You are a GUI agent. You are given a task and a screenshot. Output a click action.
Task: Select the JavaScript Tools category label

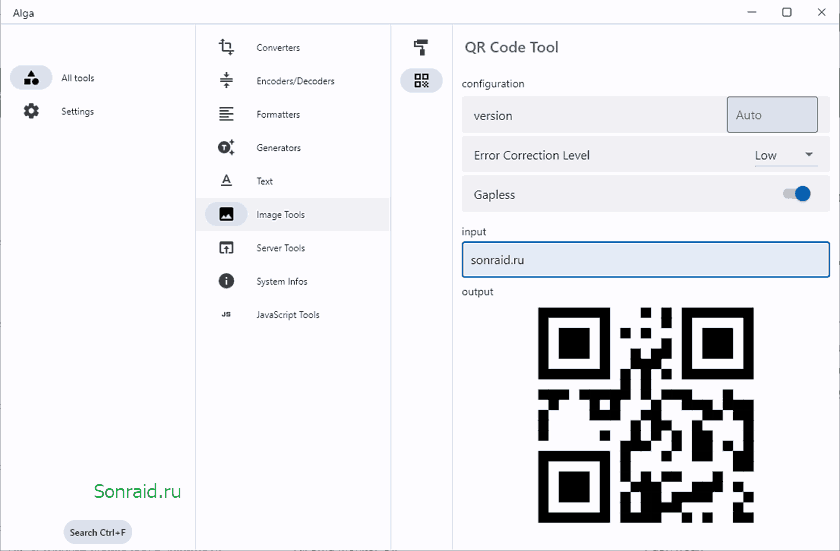coord(288,315)
